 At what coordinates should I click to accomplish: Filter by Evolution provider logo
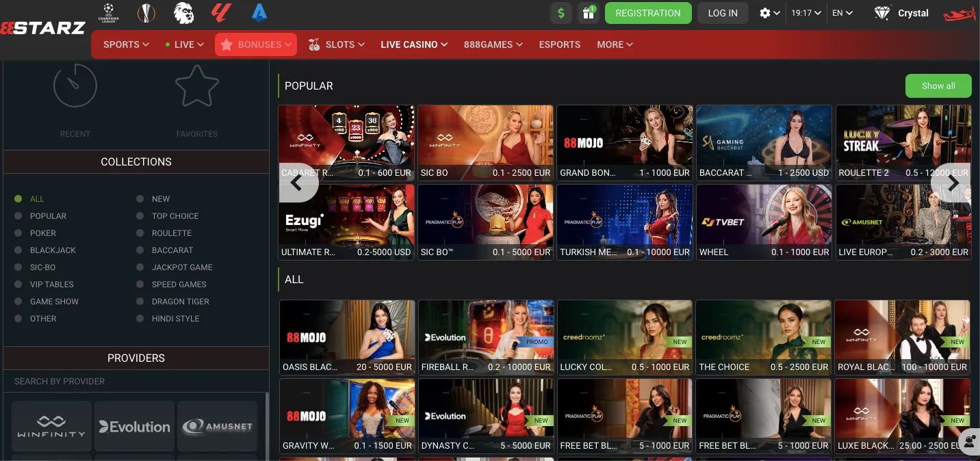(x=134, y=426)
